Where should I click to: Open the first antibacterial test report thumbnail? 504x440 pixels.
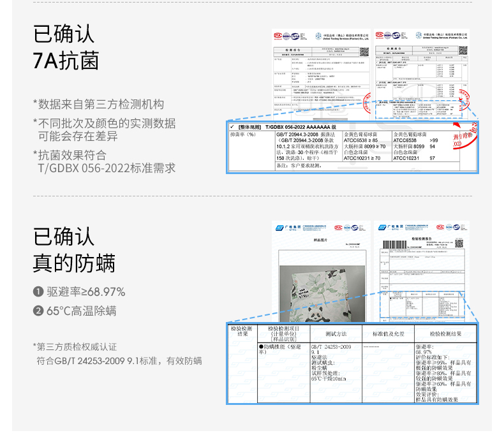click(321, 75)
